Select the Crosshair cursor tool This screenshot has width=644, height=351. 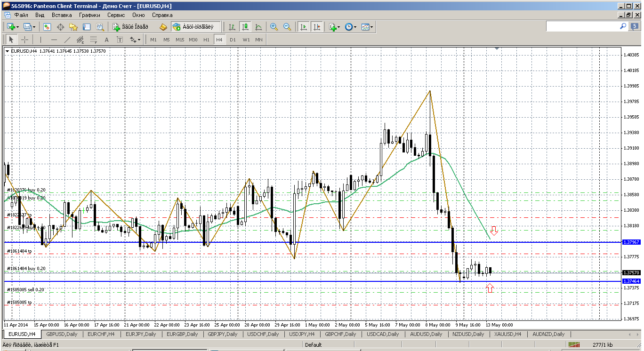(24, 40)
